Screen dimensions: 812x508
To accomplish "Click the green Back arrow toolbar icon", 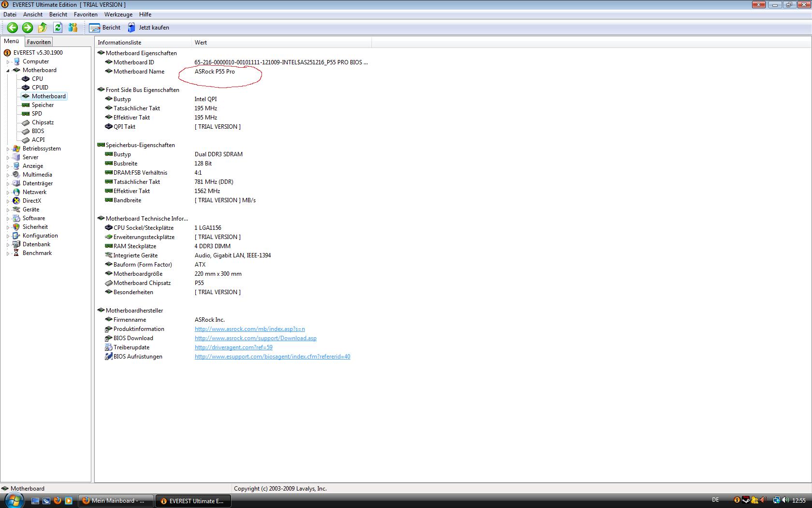I will pyautogui.click(x=13, y=28).
